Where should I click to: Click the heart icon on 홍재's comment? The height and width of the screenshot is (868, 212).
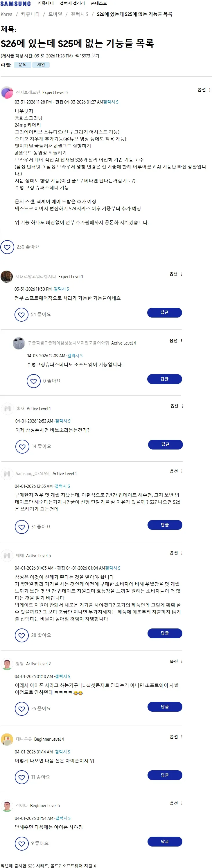click(x=22, y=446)
